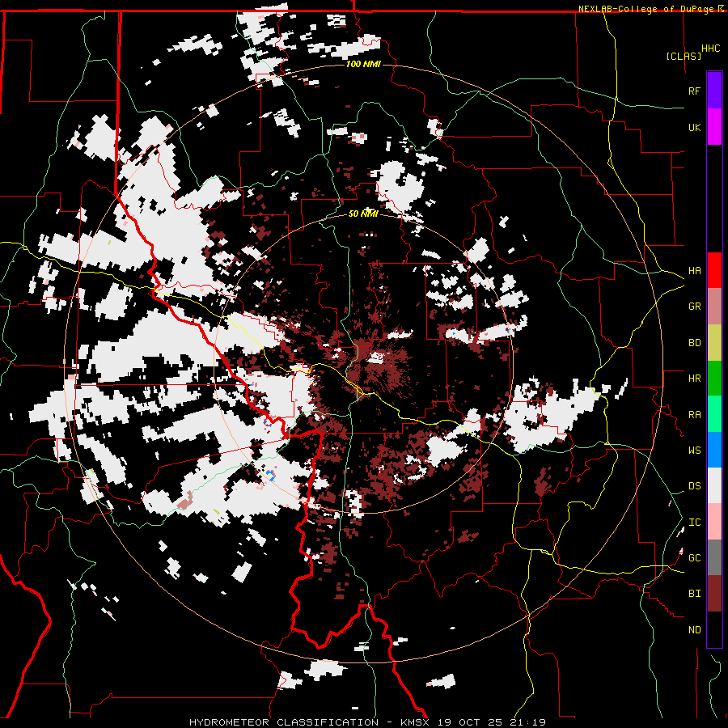Click the 50 NMI range ring label
This screenshot has width=728, height=728.
point(363,214)
